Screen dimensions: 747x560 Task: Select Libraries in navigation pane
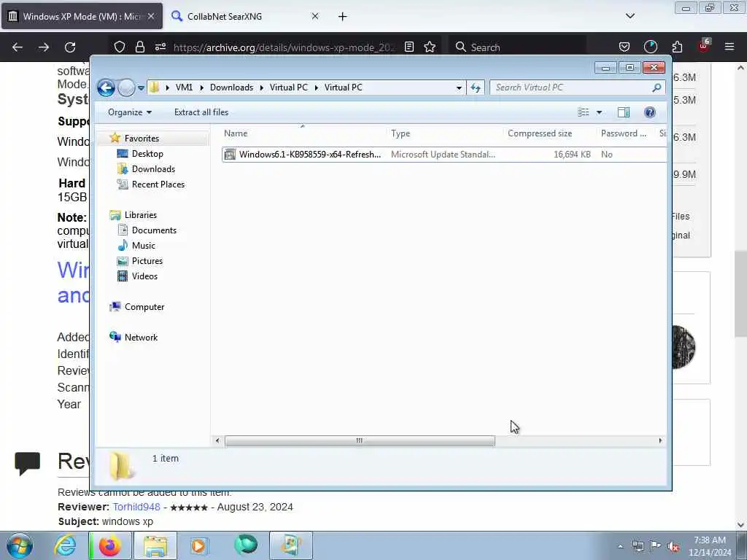141,215
